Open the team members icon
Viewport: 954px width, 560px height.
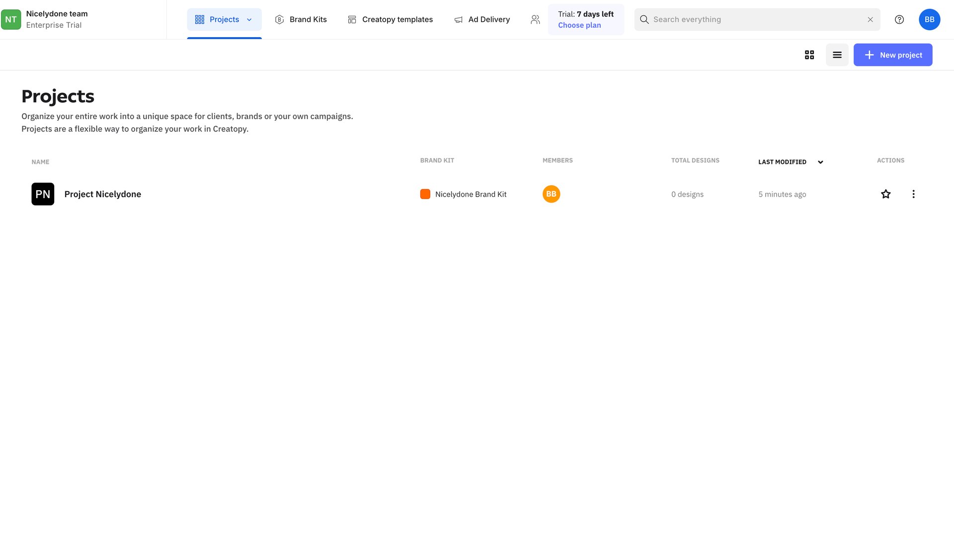click(x=535, y=19)
